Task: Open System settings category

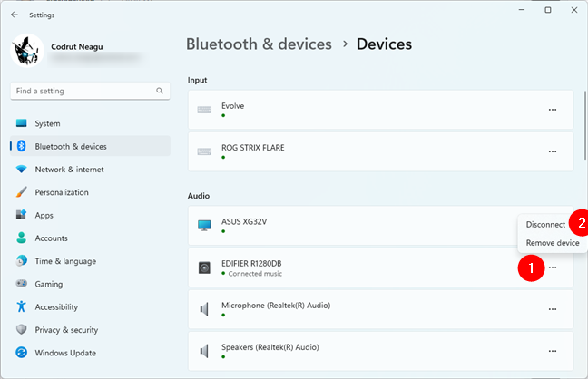Action: tap(90, 123)
